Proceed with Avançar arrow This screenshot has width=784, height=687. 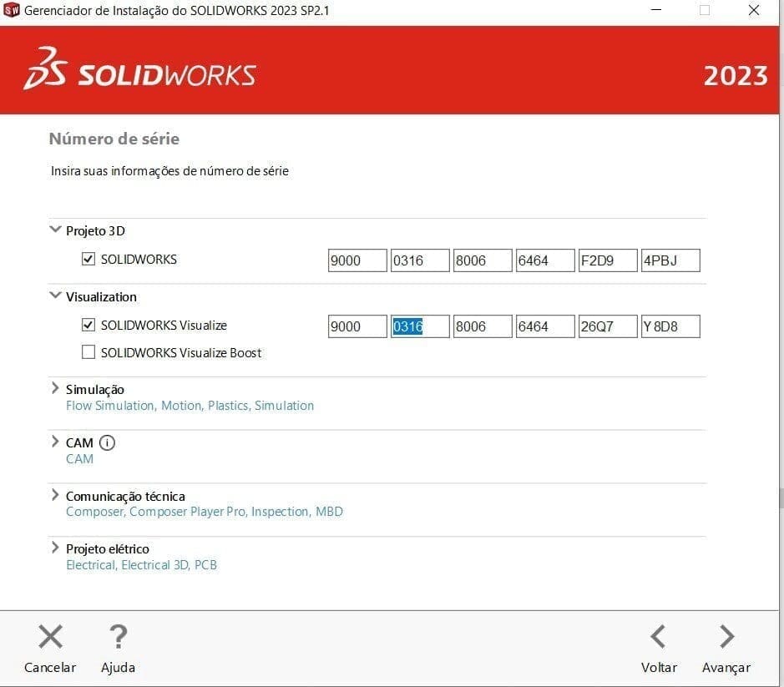[x=726, y=637]
